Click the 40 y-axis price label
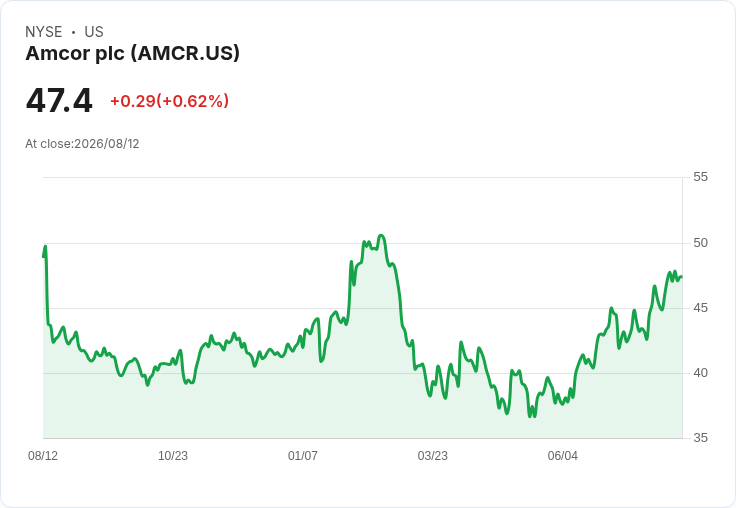This screenshot has height=508, width=736. 700,373
